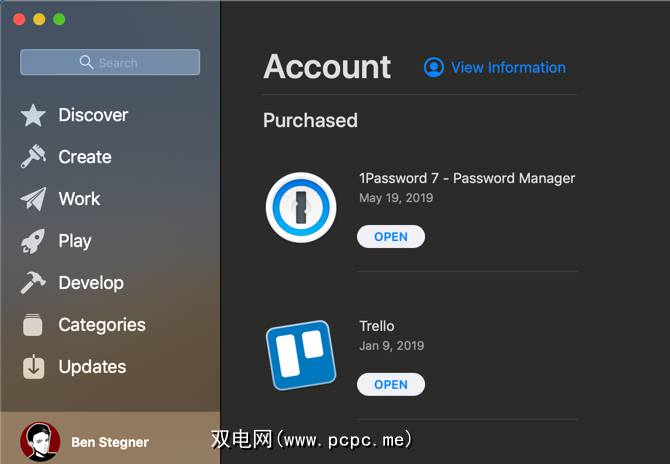
Task: Click the View Information link
Action: click(508, 67)
